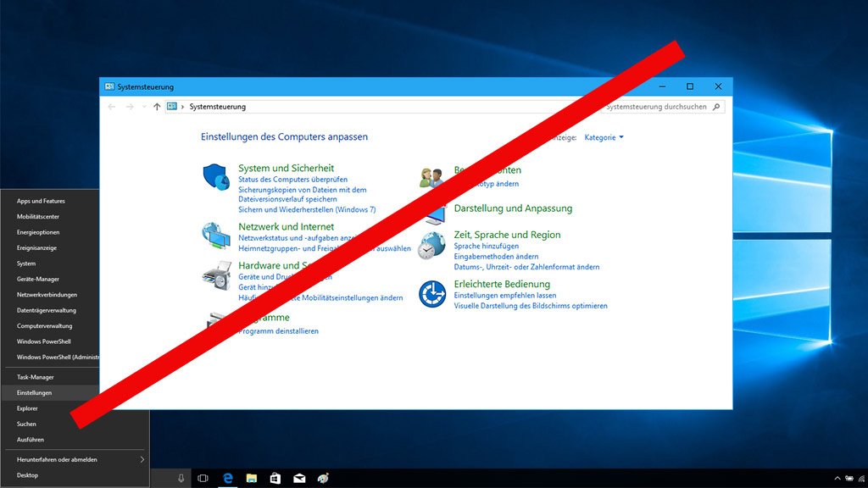868x488 pixels.
Task: Click address bar breadcrumb chevron
Action: [x=183, y=107]
